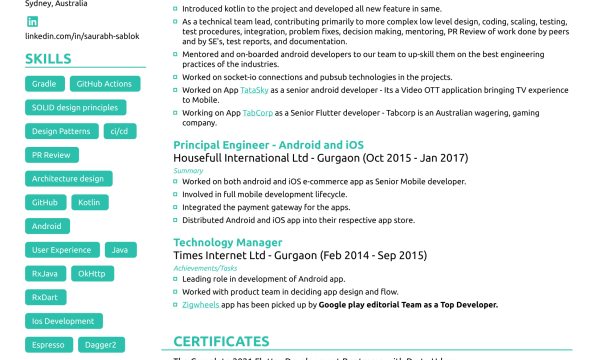Open the TabCorp app link
This screenshot has width=600, height=360.
click(258, 113)
